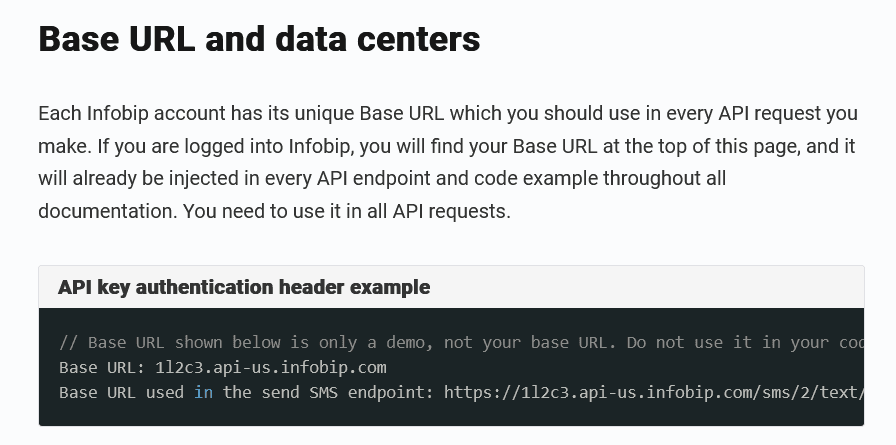Click the phrase "If you are logged into Infobip"
Screen dimensions: 896x445
(x=226, y=146)
